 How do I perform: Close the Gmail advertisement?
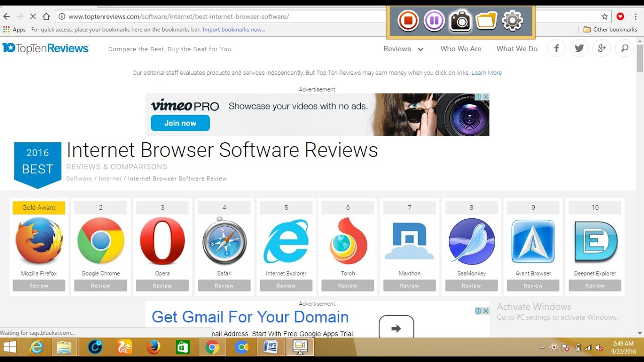coord(486,311)
